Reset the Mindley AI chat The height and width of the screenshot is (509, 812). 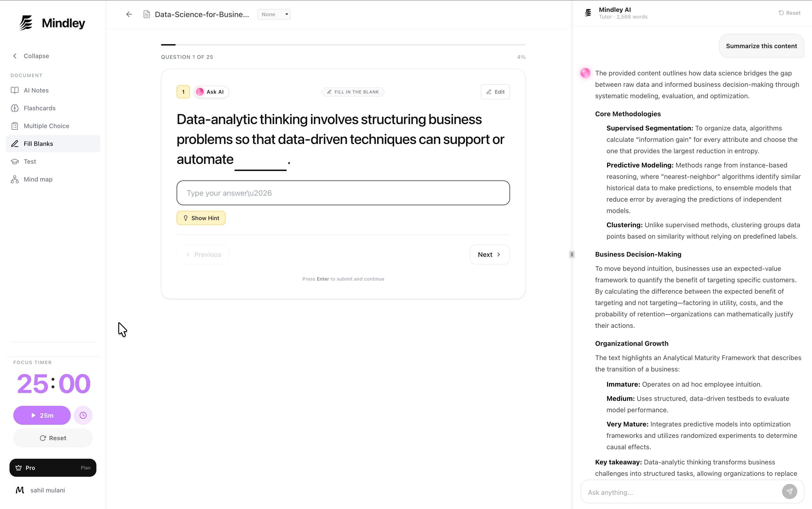point(789,13)
